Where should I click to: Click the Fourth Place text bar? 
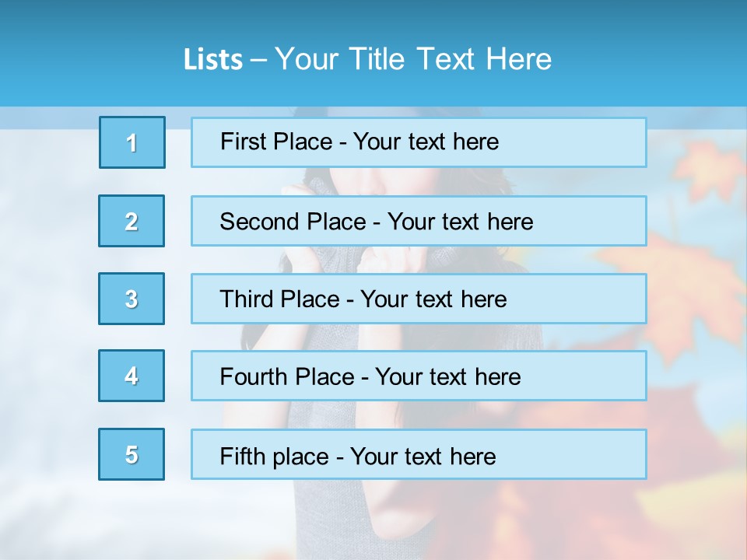click(x=419, y=376)
